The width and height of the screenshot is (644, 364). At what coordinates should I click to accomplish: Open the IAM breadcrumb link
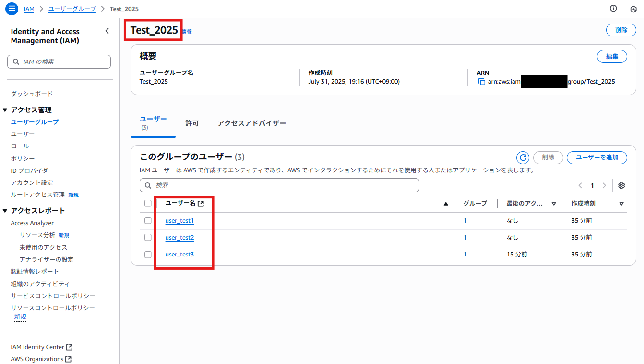click(29, 9)
